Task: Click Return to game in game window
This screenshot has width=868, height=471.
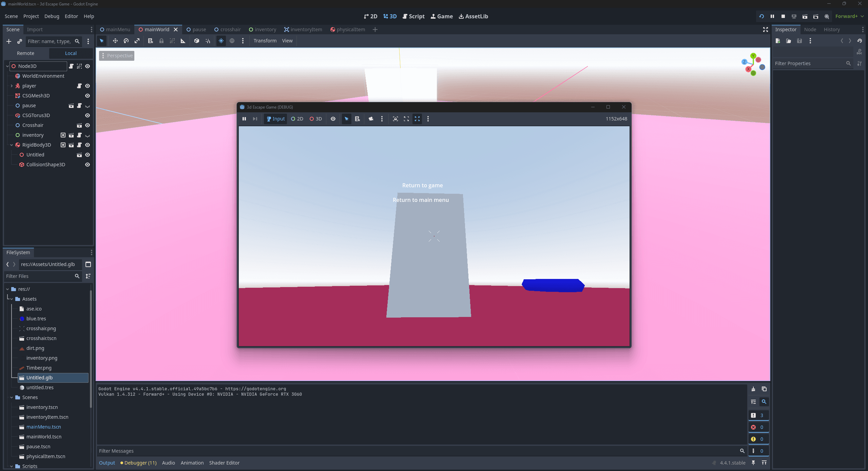Action: click(422, 185)
